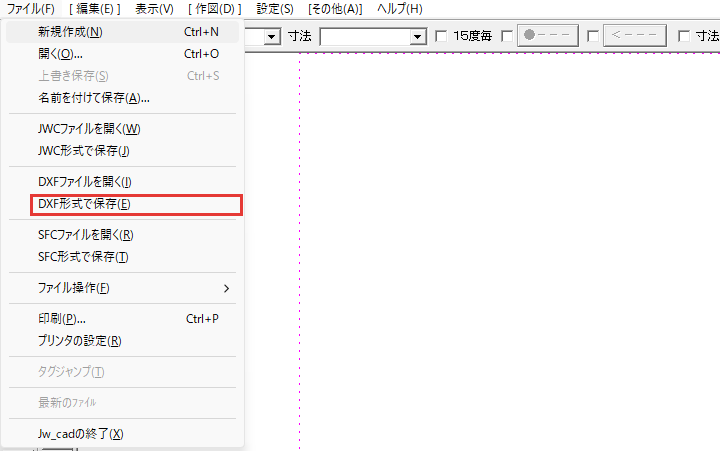The height and width of the screenshot is (451, 720).
Task: Open the 作図(D) menu
Action: [214, 9]
